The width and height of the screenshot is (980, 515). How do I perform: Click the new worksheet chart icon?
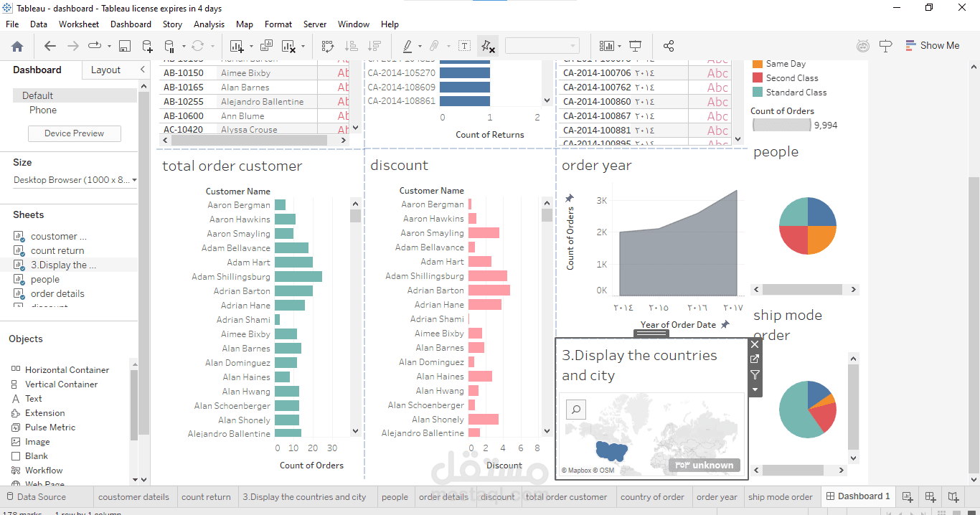[237, 46]
